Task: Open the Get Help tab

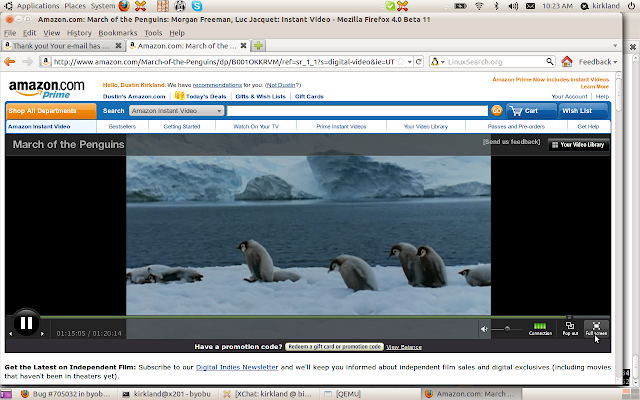Action: [588, 127]
